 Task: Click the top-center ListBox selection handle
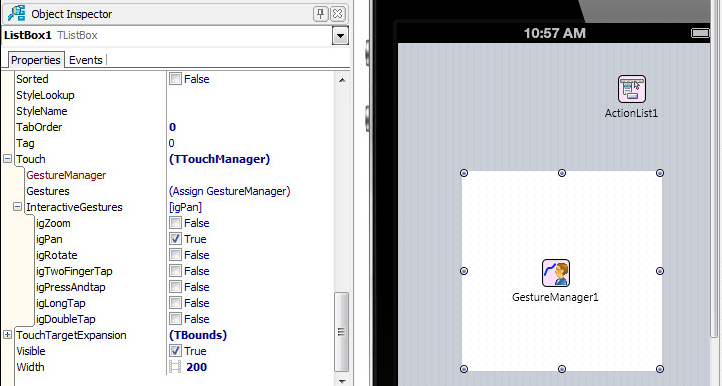pyautogui.click(x=562, y=173)
